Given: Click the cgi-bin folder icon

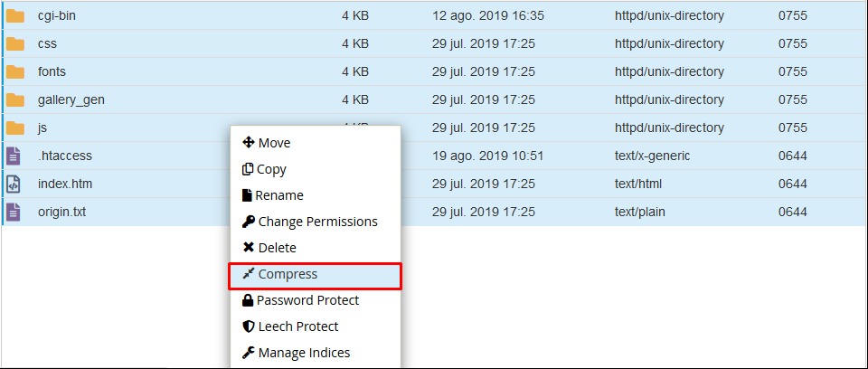Looking at the screenshot, I should pyautogui.click(x=15, y=15).
